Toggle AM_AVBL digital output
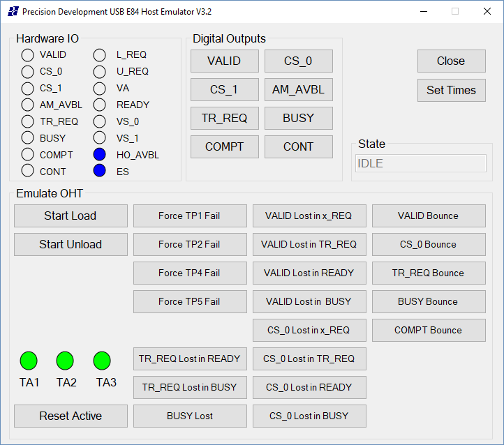The height and width of the screenshot is (445, 504). [298, 89]
